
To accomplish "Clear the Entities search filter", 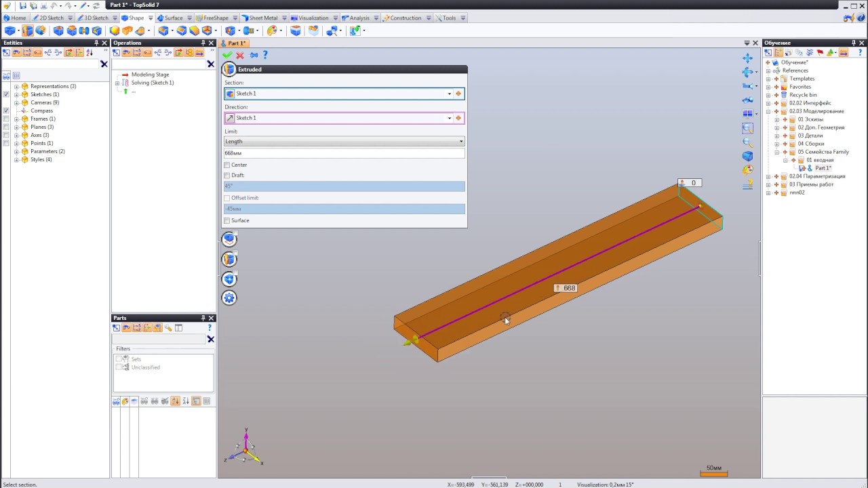I will click(x=104, y=64).
